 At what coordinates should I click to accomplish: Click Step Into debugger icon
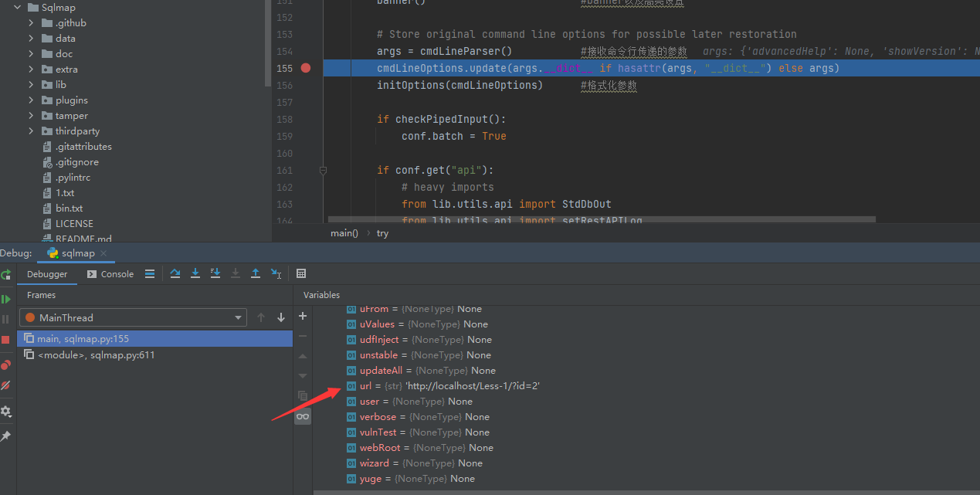click(x=195, y=273)
